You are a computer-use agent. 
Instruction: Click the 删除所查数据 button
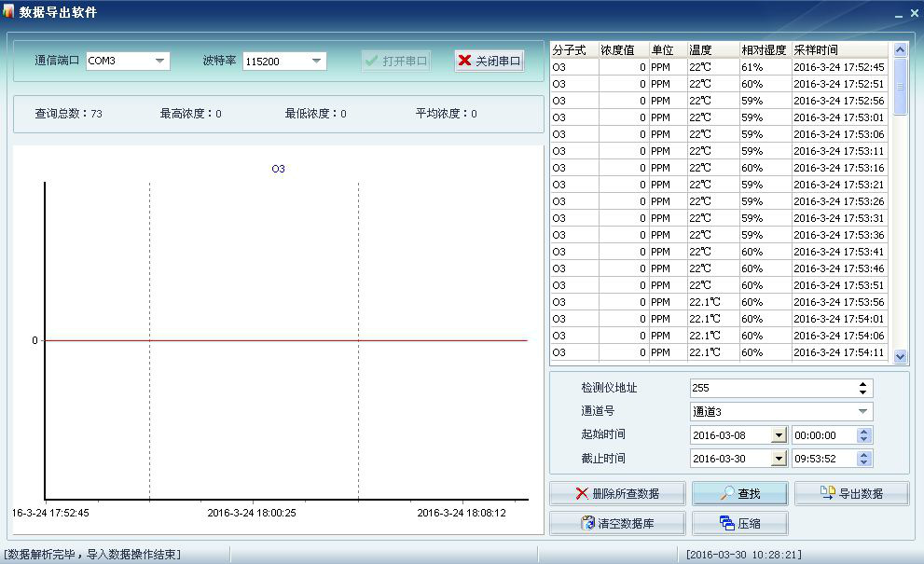point(617,493)
